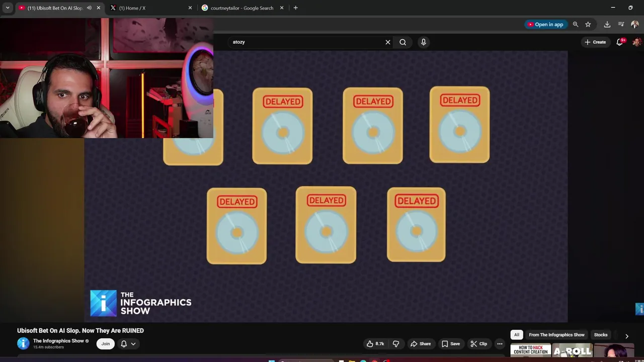This screenshot has width=644, height=362.
Task: Switch to the Home / X tab
Action: tap(132, 8)
